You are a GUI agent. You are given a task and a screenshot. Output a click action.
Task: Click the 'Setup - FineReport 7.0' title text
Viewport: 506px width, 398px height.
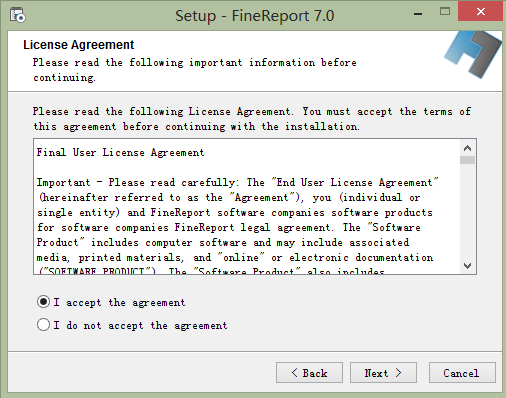tap(255, 16)
